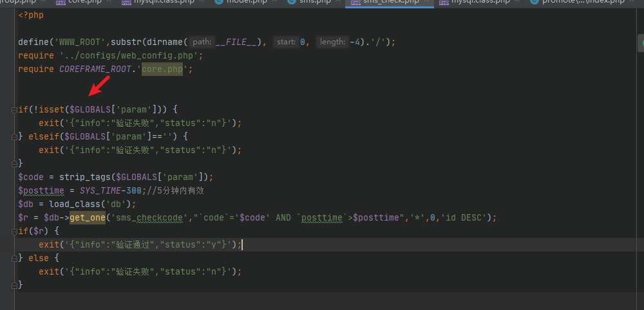
Task: Click the 验证通过 exit line
Action: click(140, 245)
